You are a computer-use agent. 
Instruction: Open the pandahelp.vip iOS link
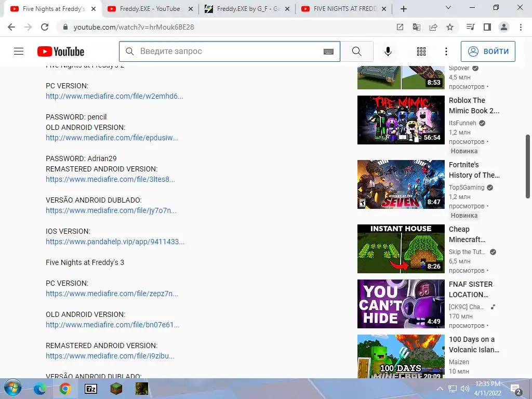115,242
